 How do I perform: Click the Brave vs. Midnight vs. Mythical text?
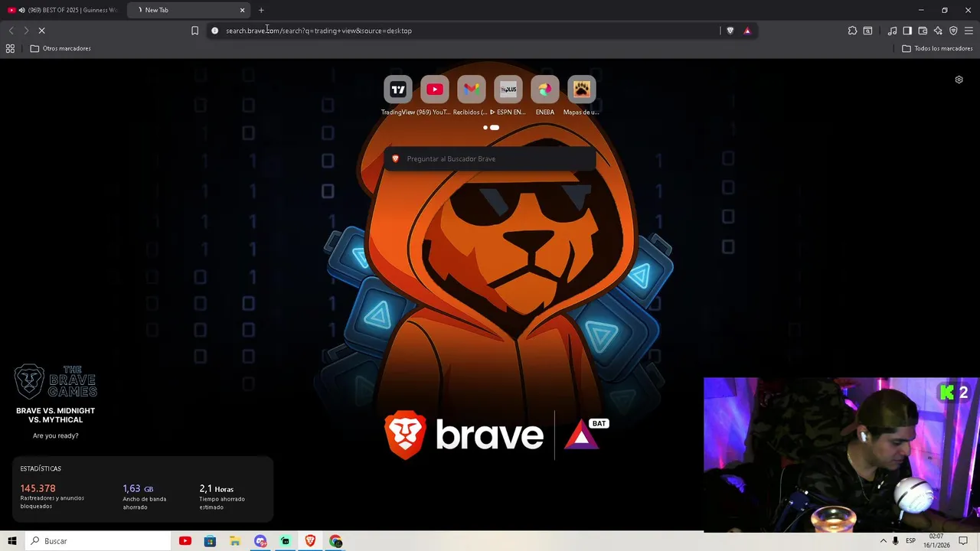pyautogui.click(x=56, y=415)
